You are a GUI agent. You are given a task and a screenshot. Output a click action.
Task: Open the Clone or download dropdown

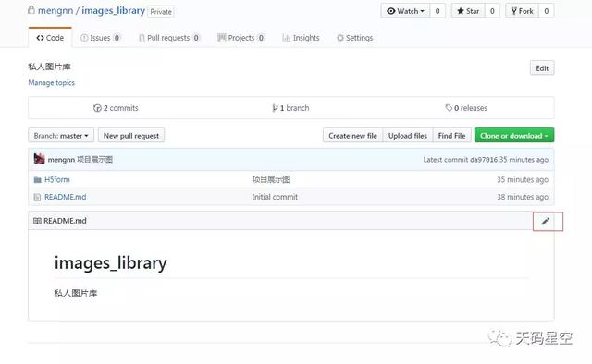click(514, 136)
